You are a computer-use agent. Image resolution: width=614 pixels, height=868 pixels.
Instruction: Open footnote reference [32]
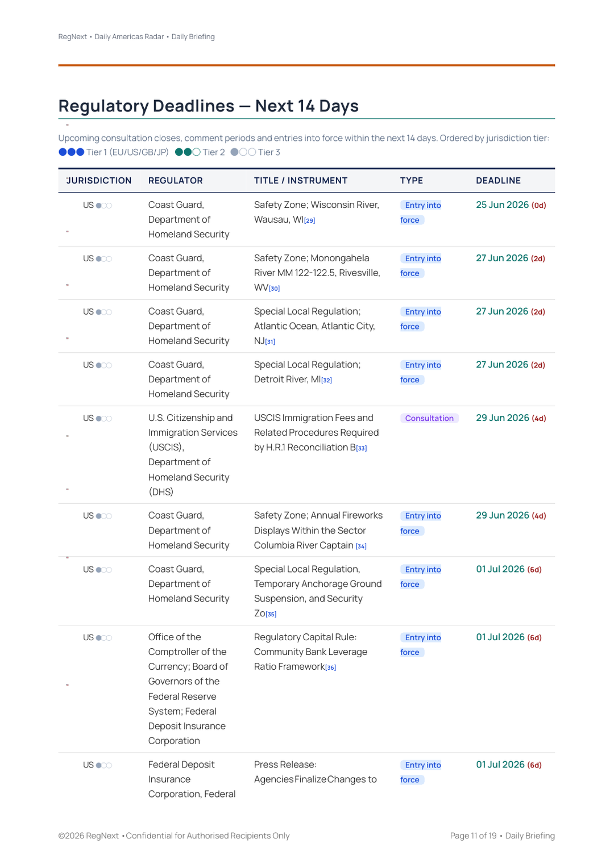coord(327,380)
